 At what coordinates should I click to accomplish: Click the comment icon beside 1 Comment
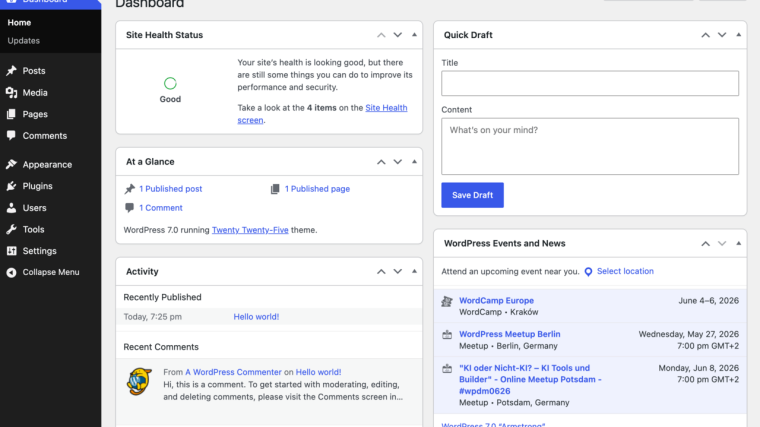click(x=129, y=208)
